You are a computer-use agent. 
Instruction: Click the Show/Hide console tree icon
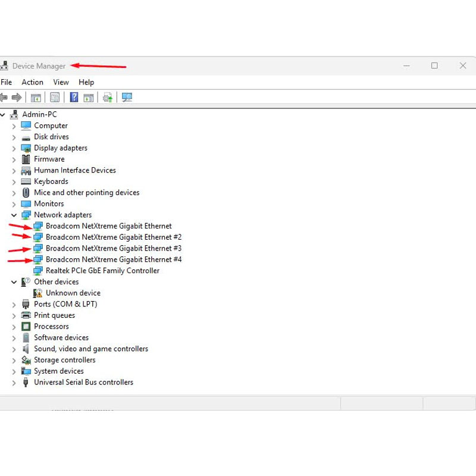[36, 98]
